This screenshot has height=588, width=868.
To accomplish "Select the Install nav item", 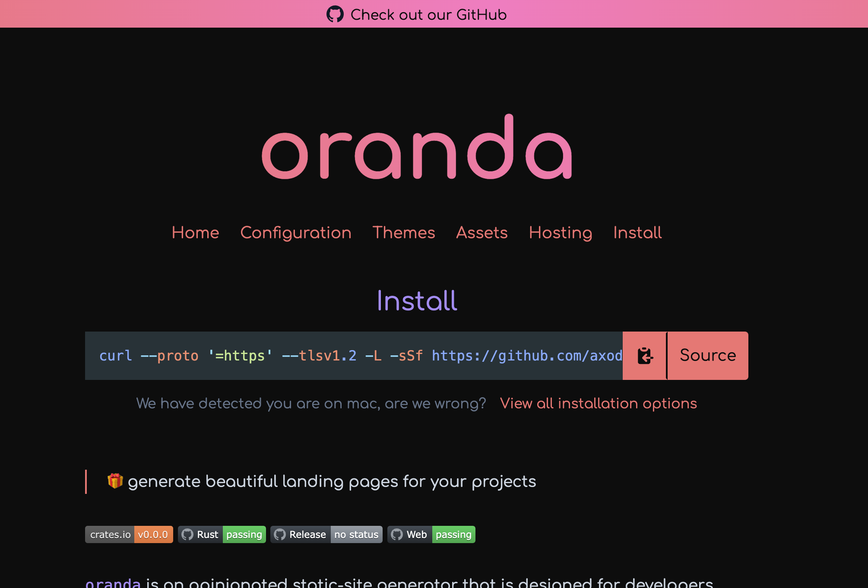I will (637, 233).
